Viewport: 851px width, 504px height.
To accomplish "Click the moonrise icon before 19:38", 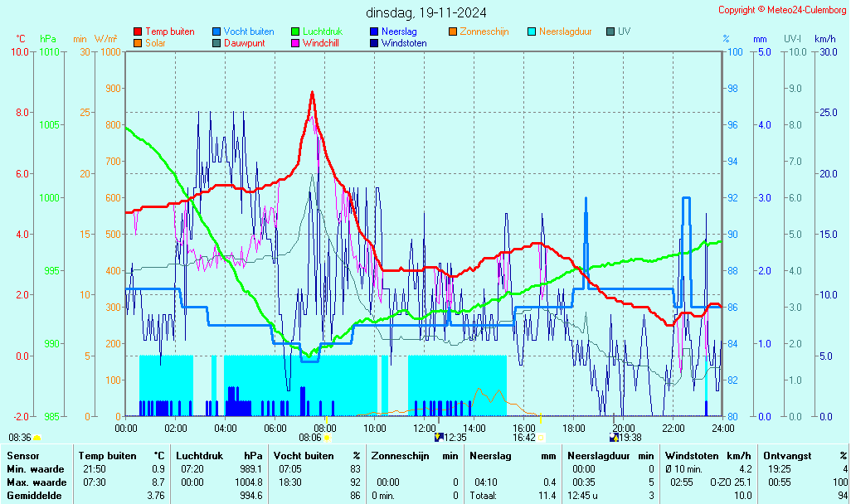I will (x=614, y=437).
